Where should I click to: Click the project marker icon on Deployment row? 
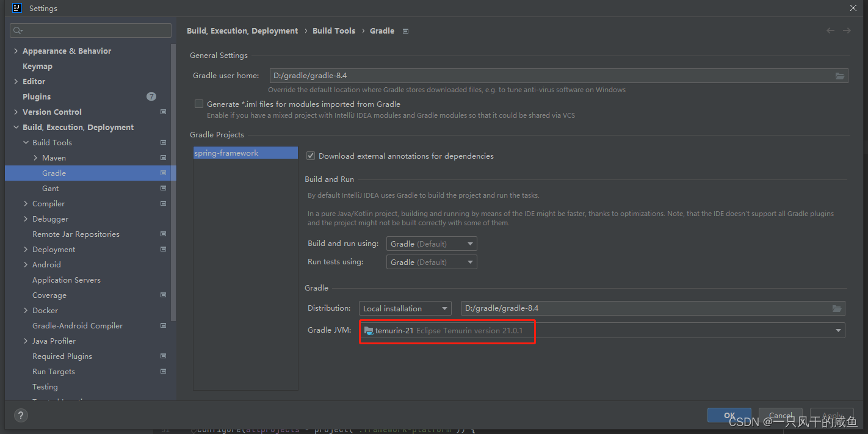[163, 249]
